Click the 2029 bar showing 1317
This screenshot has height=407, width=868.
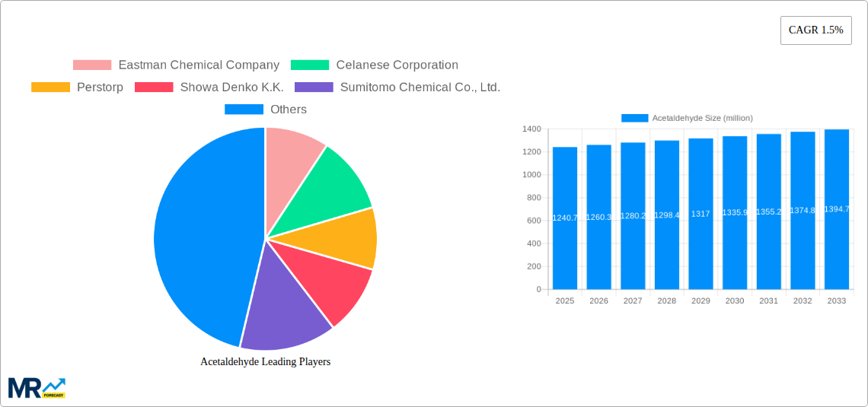(x=700, y=214)
